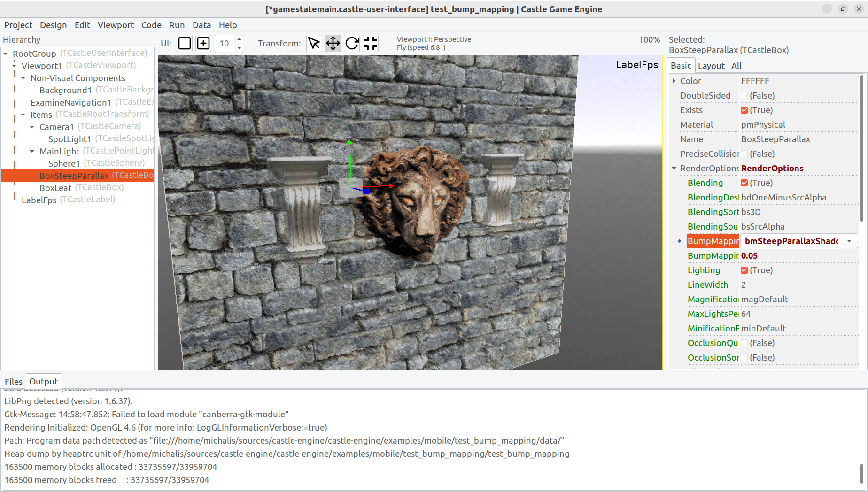This screenshot has height=492, width=868.
Task: Select BoxLeaf in the hierarchy
Action: 55,187
